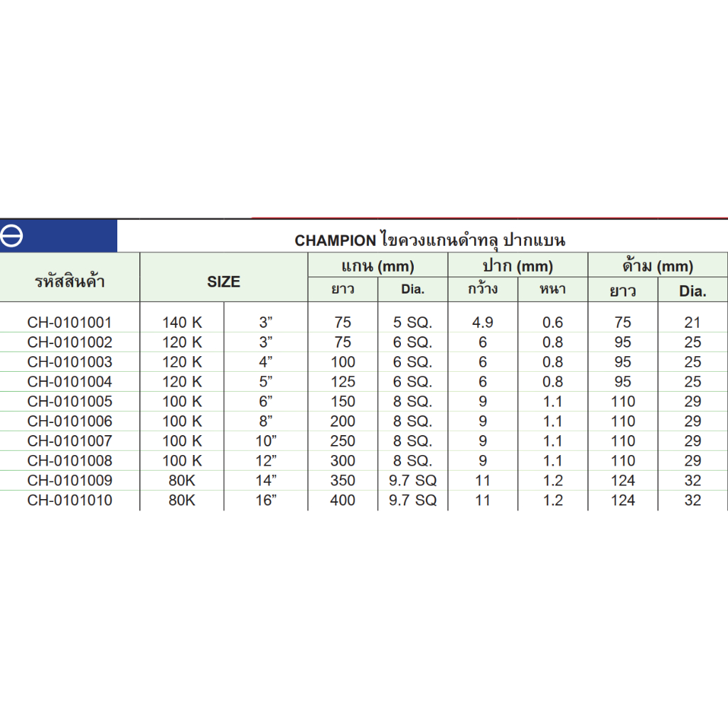Click the ด้าม (mm) header
Viewport: 728px width, 728px height.
tap(658, 266)
